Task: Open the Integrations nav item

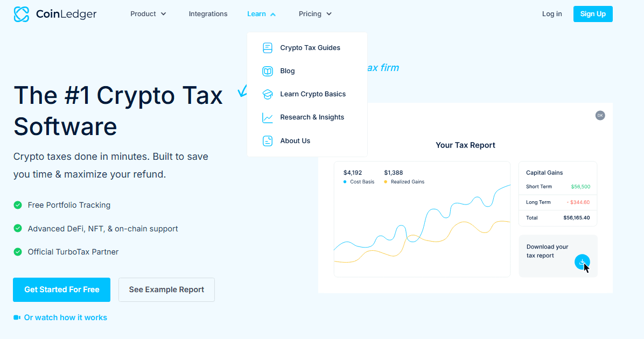Action: pos(208,14)
